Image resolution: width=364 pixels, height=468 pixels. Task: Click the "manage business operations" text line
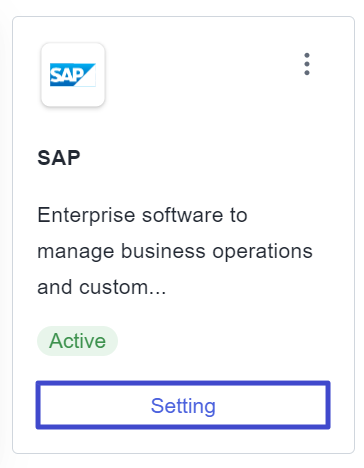pyautogui.click(x=175, y=251)
